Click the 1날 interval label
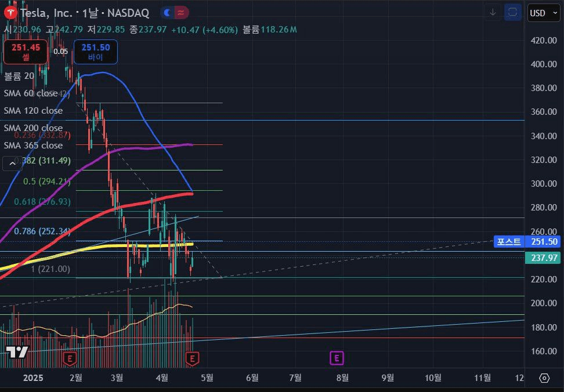This screenshot has height=392, width=564. click(90, 13)
